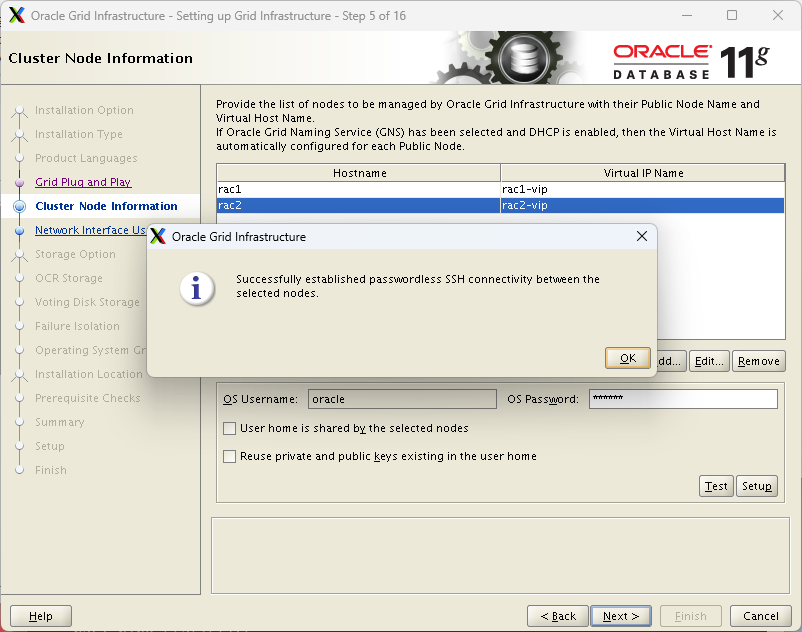Viewport: 802px width, 632px height.
Task: Click the Voting Disk Storage step
Action: (87, 302)
